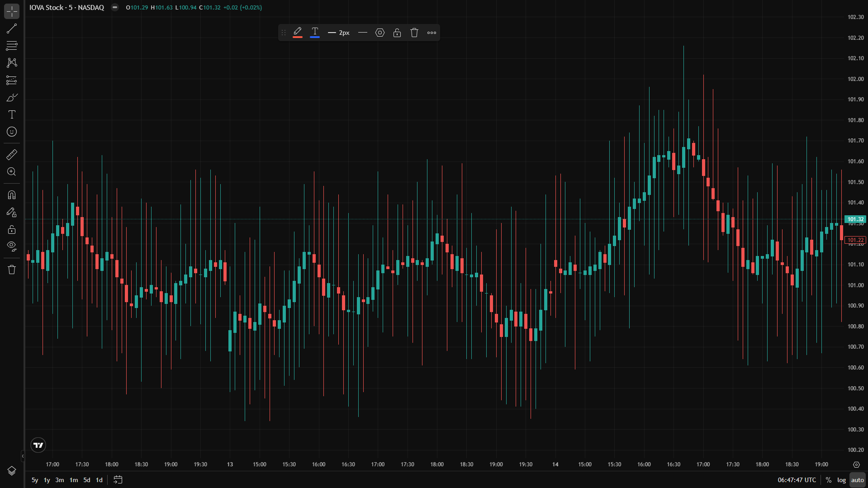This screenshot has height=488, width=868.
Task: Open the Fibonacci retracement tools
Action: [11, 46]
